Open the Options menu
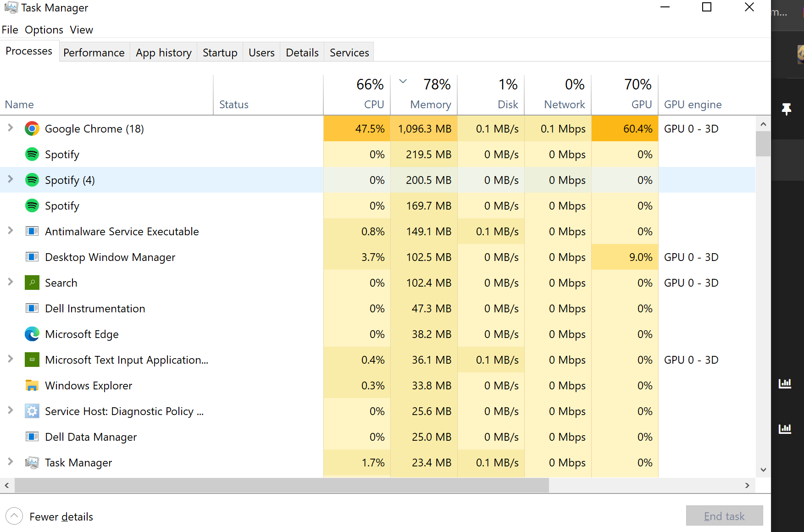Screen dimensions: 804x532 (44, 30)
